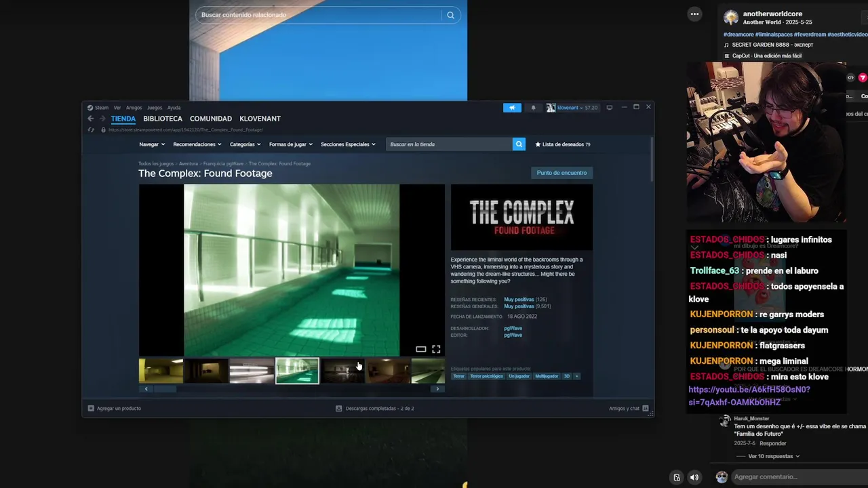
Task: Toggle the auto-scroll icon next to volume
Action: [x=676, y=477]
